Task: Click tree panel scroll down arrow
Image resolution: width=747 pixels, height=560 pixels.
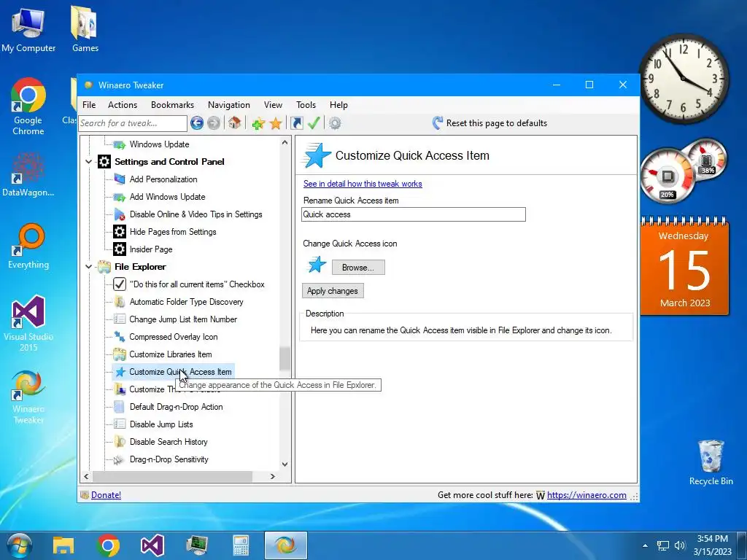Action: point(285,464)
